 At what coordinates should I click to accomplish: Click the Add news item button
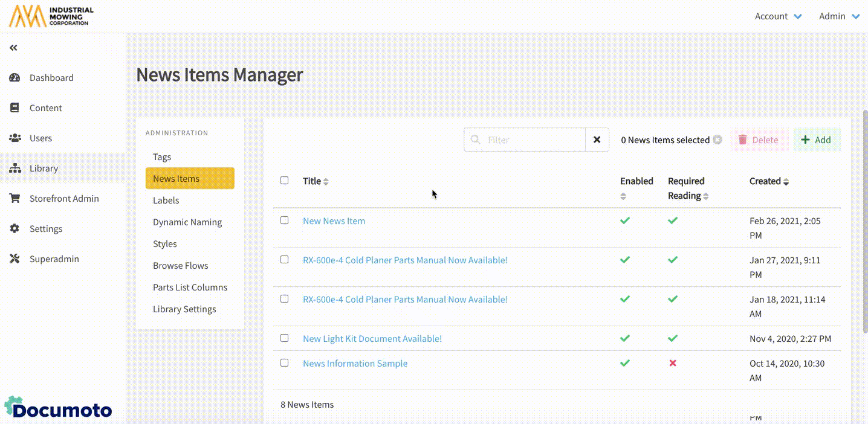coord(816,140)
